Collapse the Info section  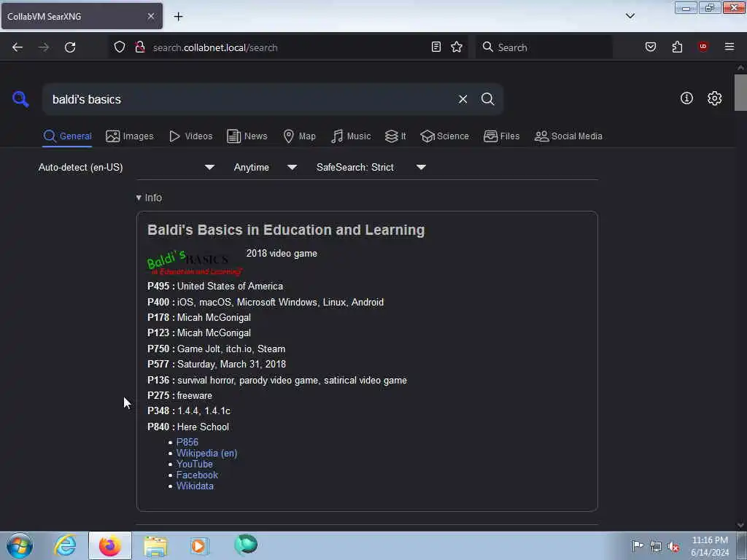point(149,198)
